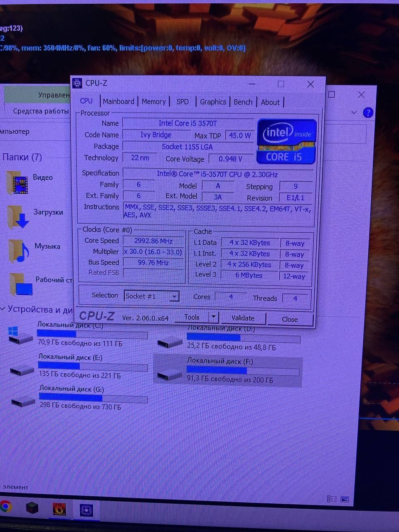Click the Code Name value Ivy Bridge
This screenshot has height=532, width=399.
(x=156, y=135)
